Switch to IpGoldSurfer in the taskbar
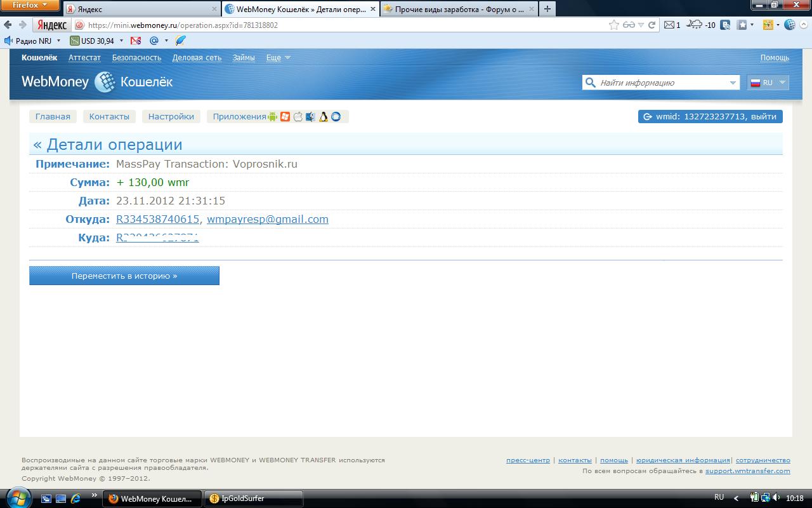Image resolution: width=812 pixels, height=508 pixels. (254, 498)
